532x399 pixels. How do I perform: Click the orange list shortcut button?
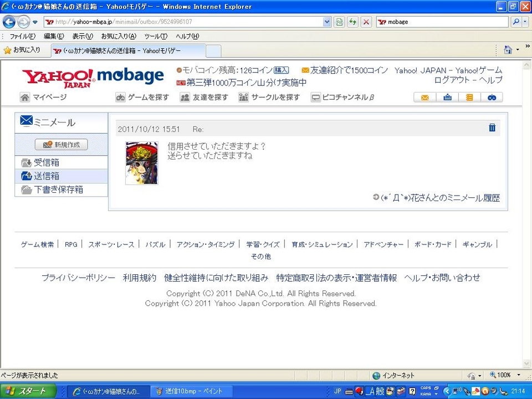(469, 98)
